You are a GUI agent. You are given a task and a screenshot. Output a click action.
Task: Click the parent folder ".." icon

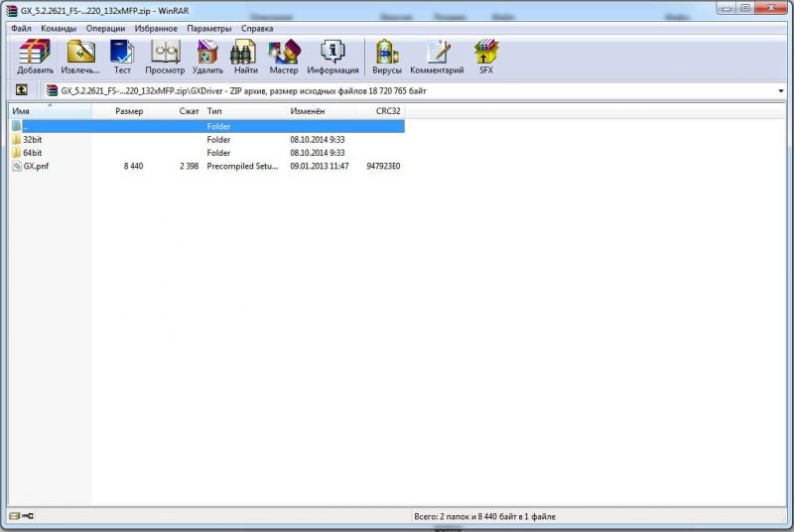pos(16,126)
